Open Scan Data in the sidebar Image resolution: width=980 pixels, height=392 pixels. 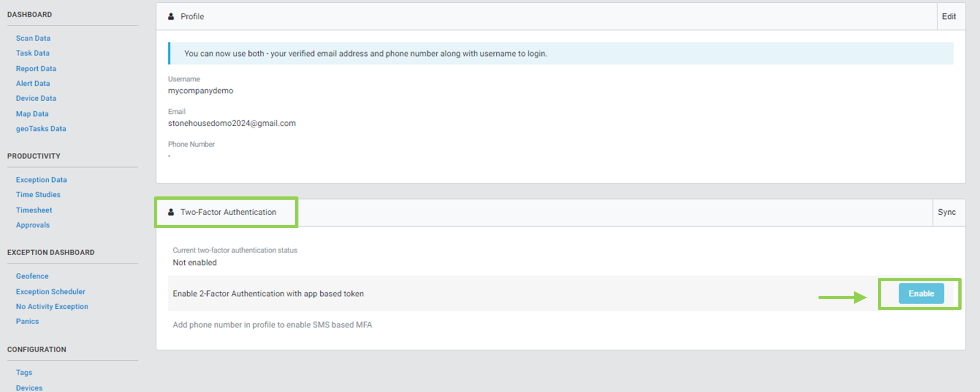click(33, 38)
